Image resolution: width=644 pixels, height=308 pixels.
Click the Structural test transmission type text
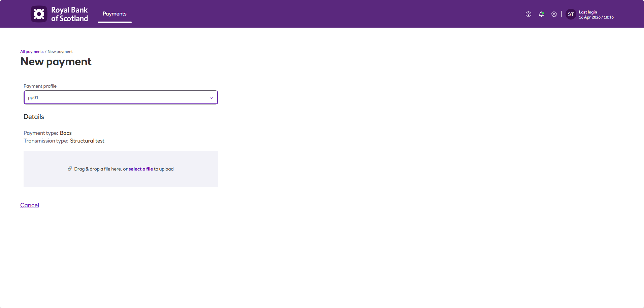87,141
